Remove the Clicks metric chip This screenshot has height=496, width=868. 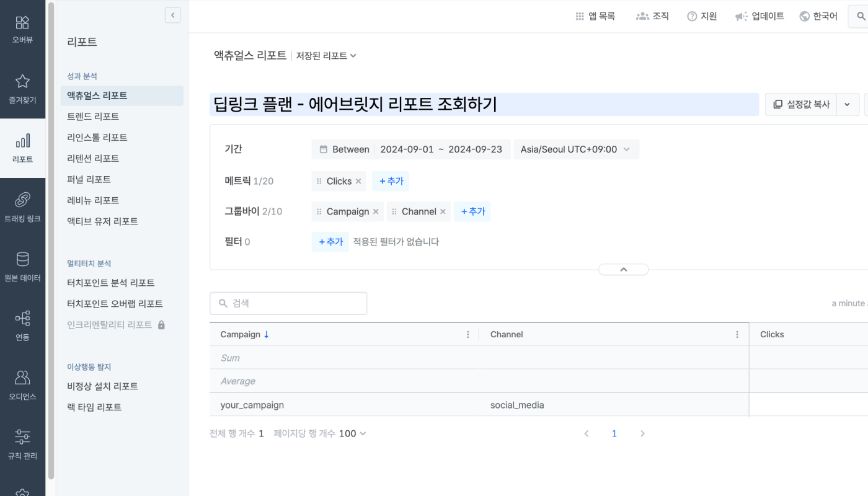[358, 181]
